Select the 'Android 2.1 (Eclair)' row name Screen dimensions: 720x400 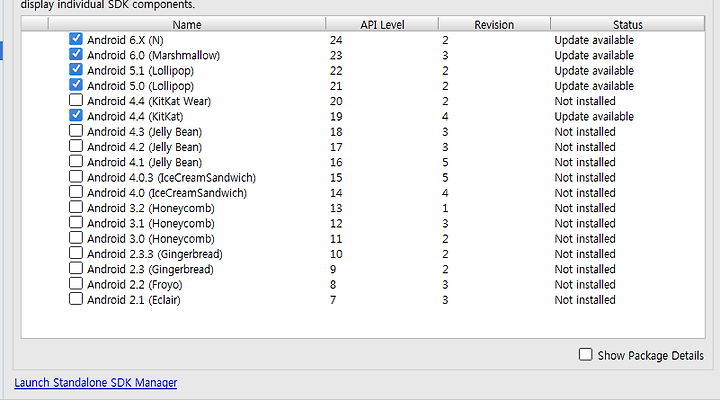tap(134, 300)
